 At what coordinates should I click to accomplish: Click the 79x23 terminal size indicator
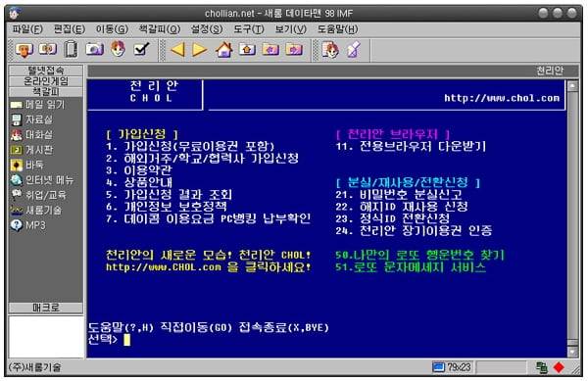459,367
